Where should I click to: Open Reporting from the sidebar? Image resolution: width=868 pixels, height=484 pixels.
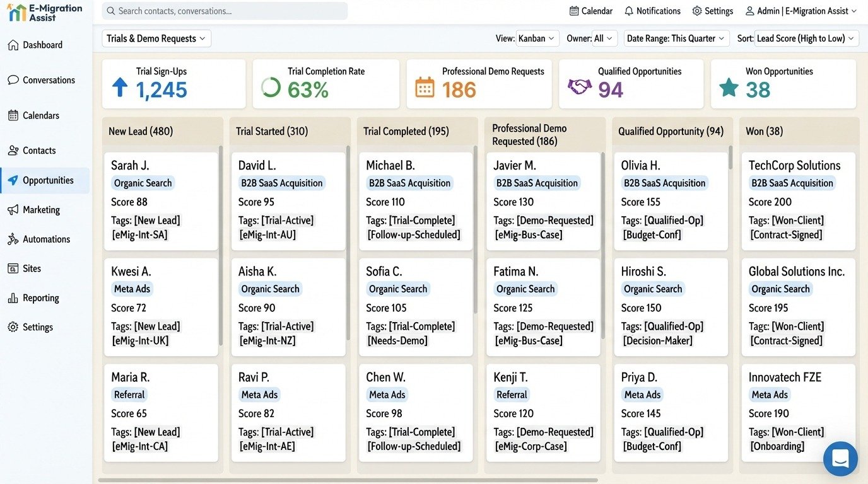tap(45, 298)
